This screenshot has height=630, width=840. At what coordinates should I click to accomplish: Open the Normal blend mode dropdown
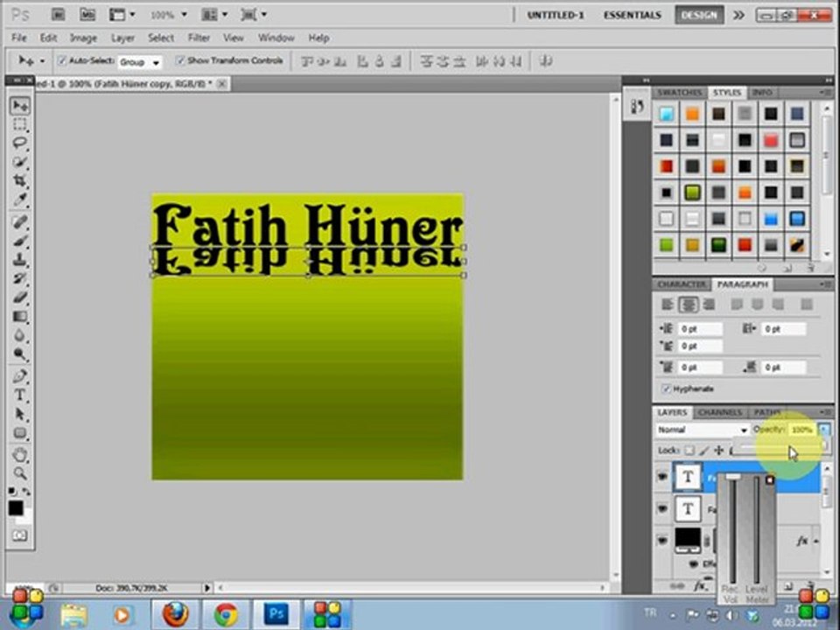pyautogui.click(x=703, y=430)
